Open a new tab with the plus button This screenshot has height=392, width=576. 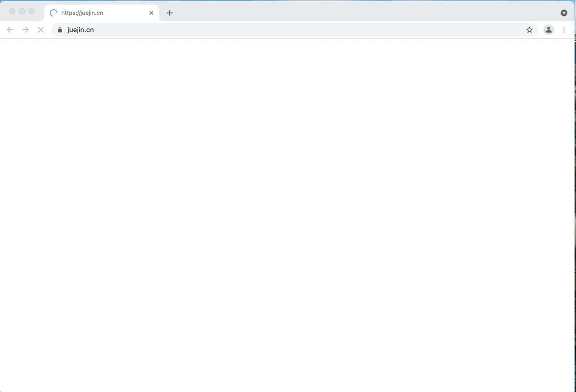click(169, 13)
